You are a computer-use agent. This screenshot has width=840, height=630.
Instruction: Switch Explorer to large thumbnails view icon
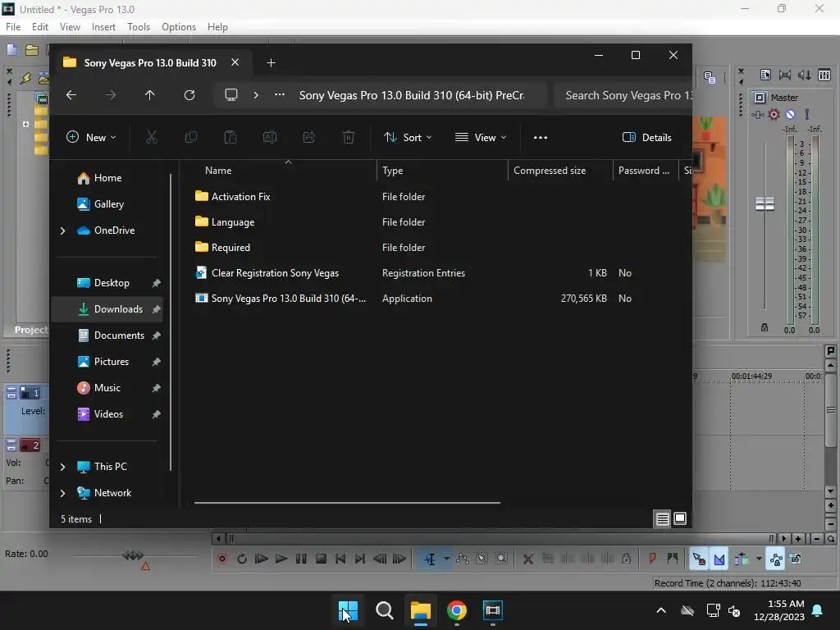pyautogui.click(x=680, y=518)
